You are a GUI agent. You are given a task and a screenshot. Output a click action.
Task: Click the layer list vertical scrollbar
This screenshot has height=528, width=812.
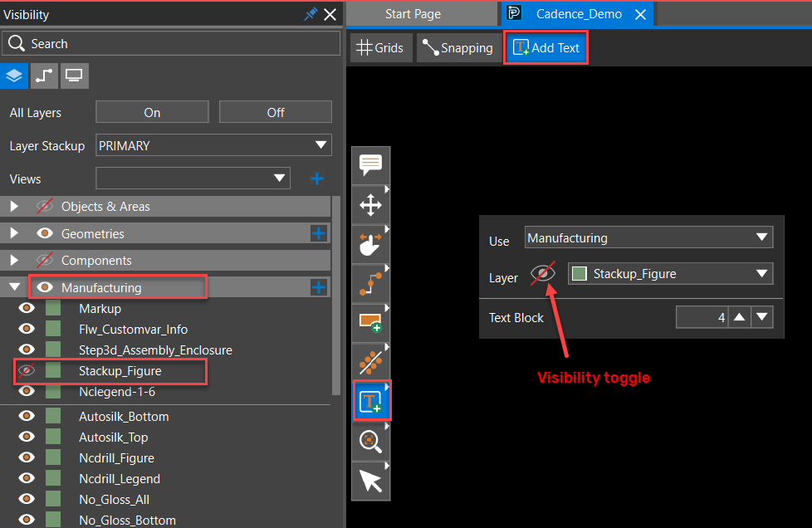coord(336,296)
